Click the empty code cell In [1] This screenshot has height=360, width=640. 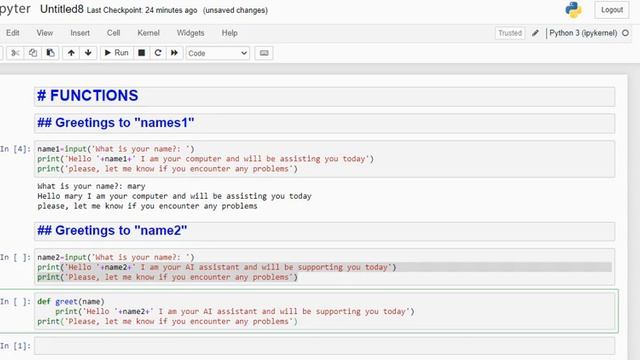324,346
